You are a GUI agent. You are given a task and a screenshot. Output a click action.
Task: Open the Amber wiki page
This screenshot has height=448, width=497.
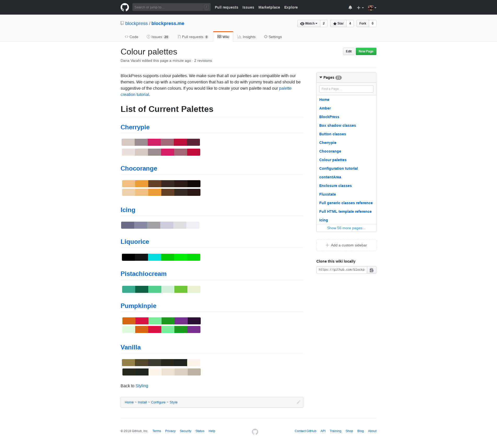[325, 108]
